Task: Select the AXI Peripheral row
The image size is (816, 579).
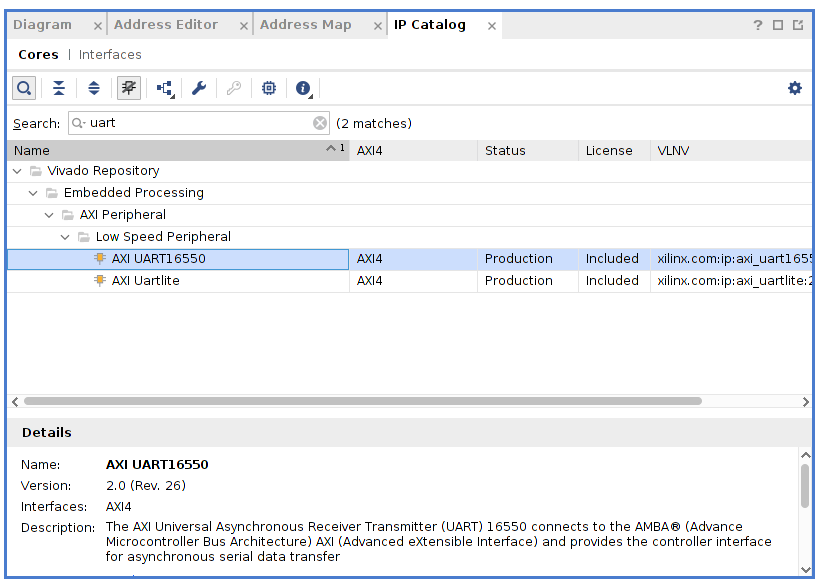Action: (x=409, y=215)
